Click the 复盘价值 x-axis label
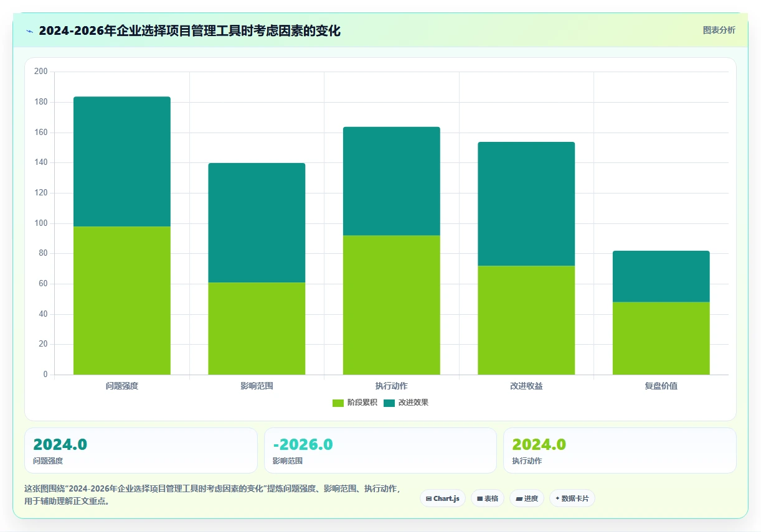The height and width of the screenshot is (532, 761). [x=661, y=386]
